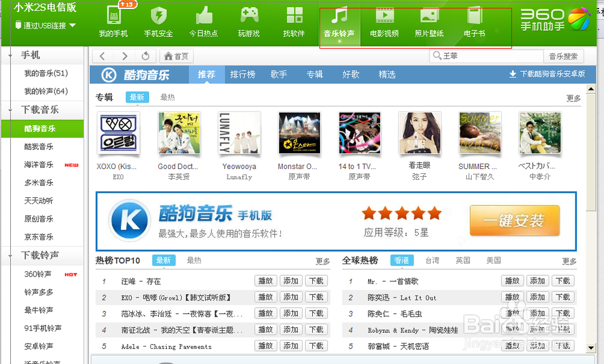The image size is (604, 364).
Task: Click the search magnifier icon
Action: [437, 56]
